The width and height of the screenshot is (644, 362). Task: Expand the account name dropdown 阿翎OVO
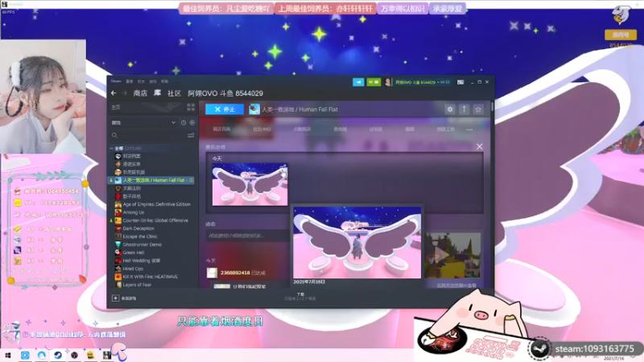422,82
